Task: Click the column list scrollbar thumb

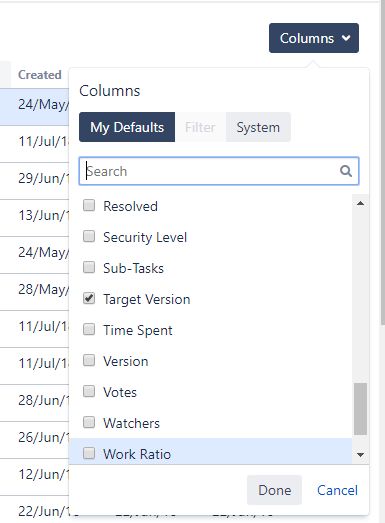Action: 360,409
